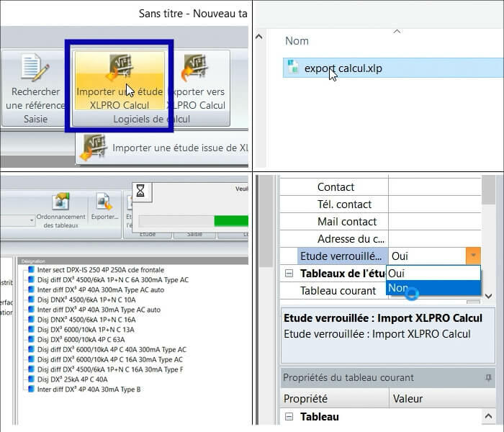Image resolution: width=504 pixels, height=432 pixels.
Task: Click lower property grid scroll up arrow
Action: pyautogui.click(x=489, y=416)
